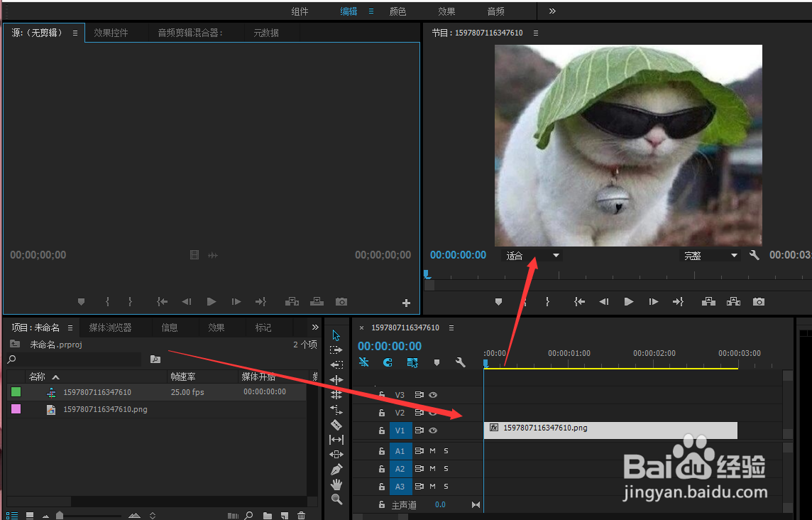Sort project list by 名称 column

pyautogui.click(x=38, y=377)
